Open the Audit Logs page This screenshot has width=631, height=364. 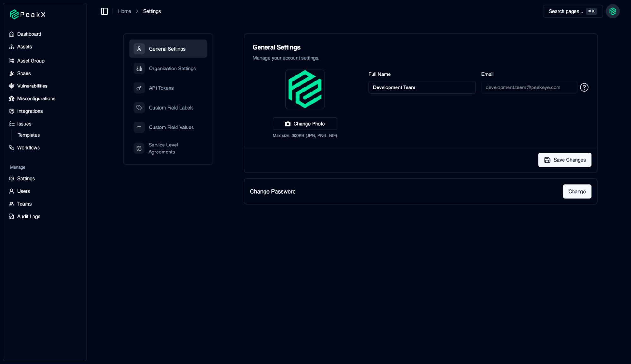click(28, 217)
